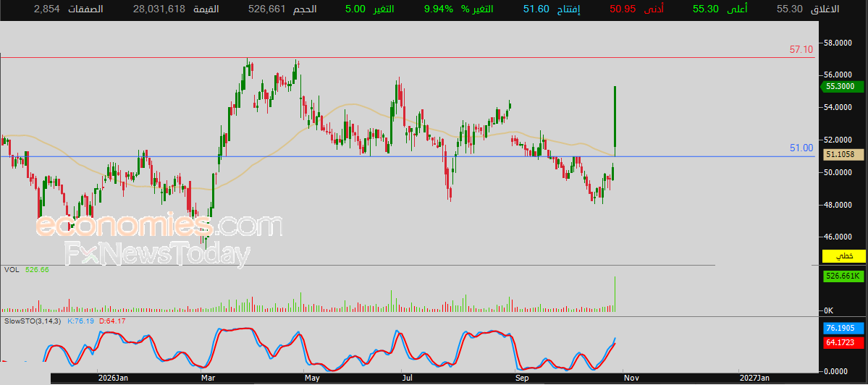Click the التغير % label
868x385 pixels.
click(478, 9)
